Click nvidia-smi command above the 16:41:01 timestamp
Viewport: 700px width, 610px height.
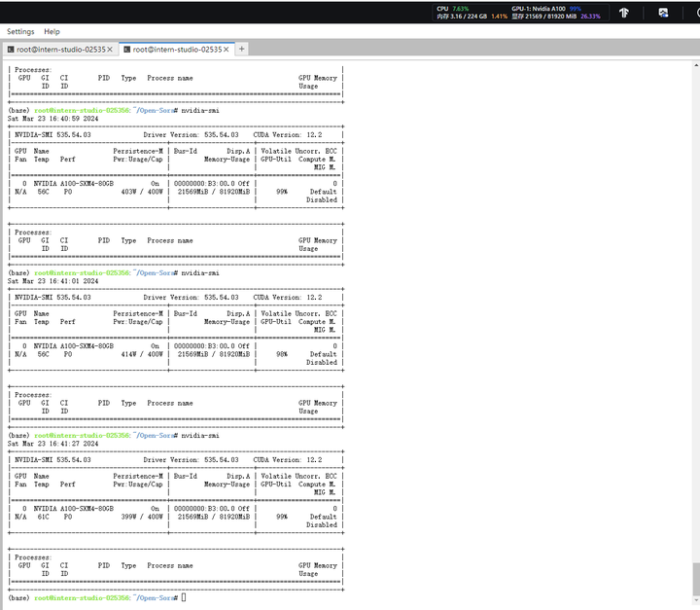[200, 273]
